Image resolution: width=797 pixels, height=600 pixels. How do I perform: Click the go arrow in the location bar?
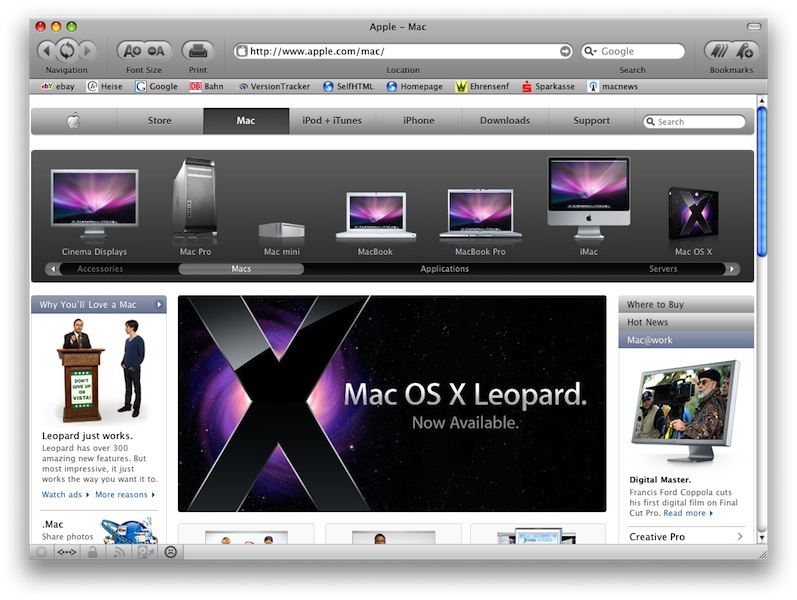[x=565, y=51]
